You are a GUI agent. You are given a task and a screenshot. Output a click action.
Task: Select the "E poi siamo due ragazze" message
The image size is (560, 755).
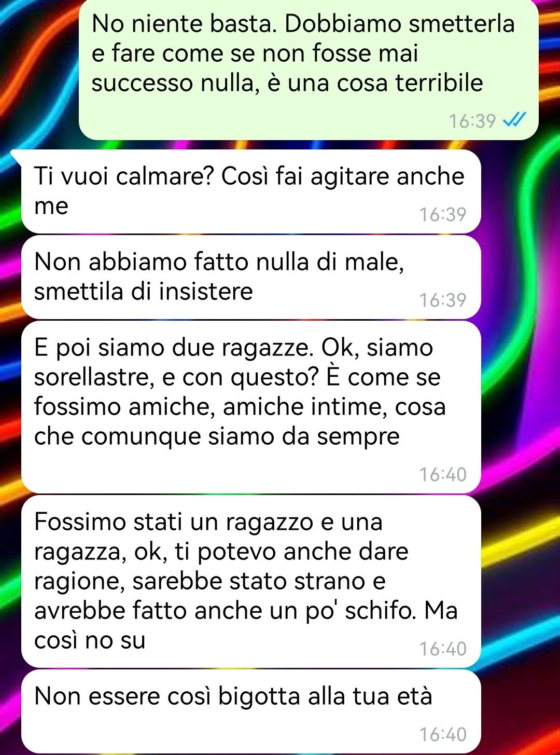tap(251, 407)
